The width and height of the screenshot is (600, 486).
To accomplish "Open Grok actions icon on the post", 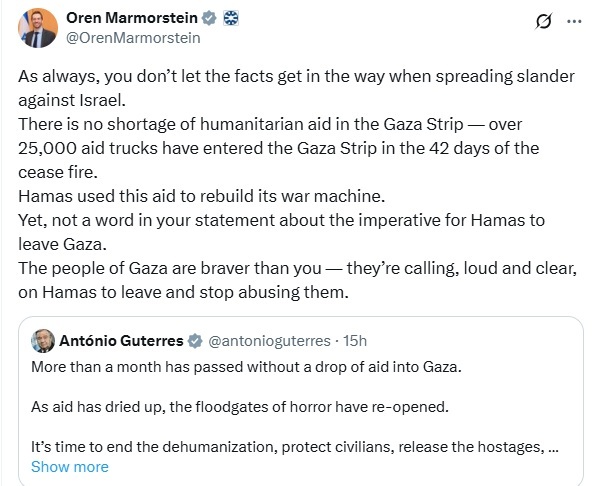I will 546,21.
